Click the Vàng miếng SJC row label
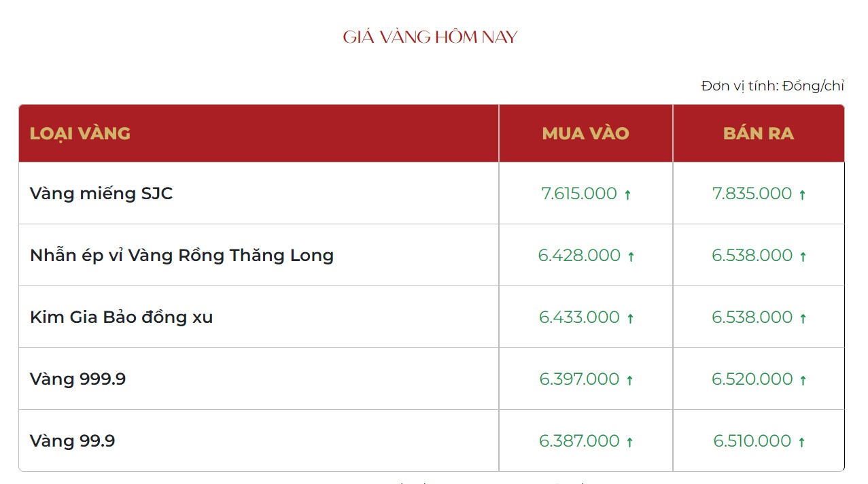The height and width of the screenshot is (484, 868). (x=101, y=194)
